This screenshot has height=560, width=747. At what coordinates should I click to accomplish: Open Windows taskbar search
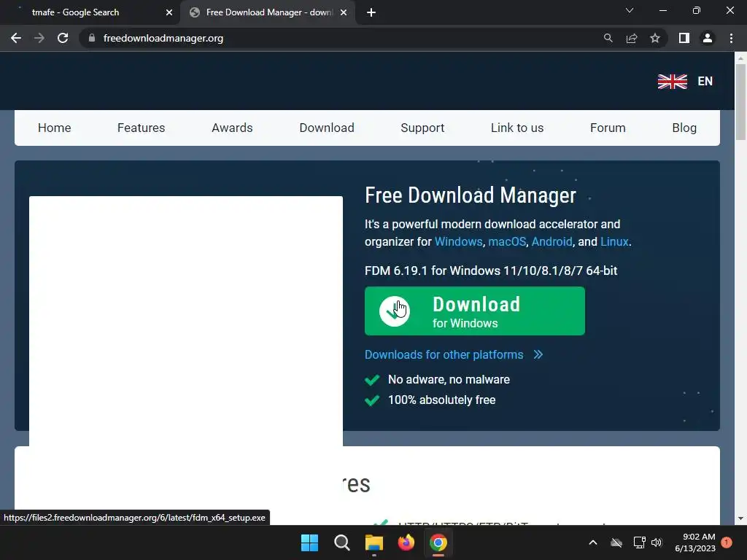(x=341, y=542)
